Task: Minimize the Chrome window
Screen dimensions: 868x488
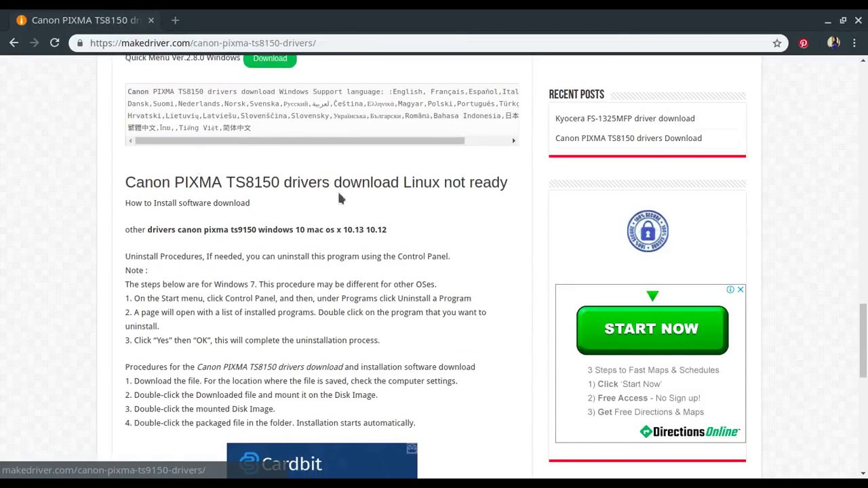Action: tap(828, 20)
